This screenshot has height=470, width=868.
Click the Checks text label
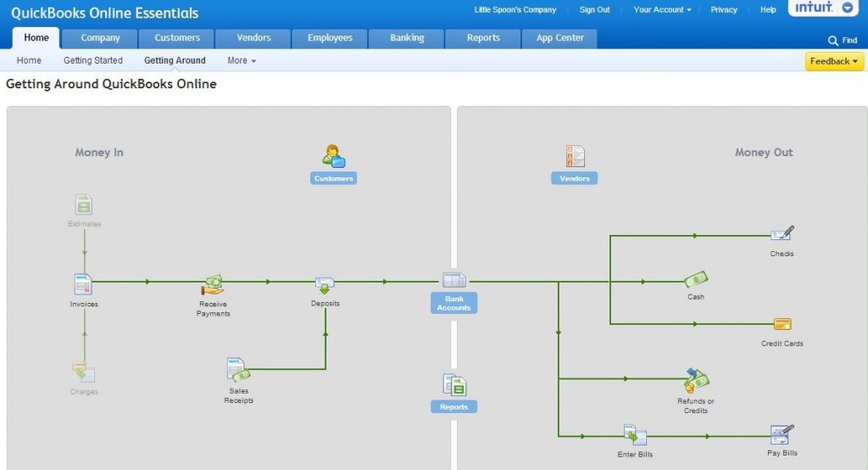point(782,254)
